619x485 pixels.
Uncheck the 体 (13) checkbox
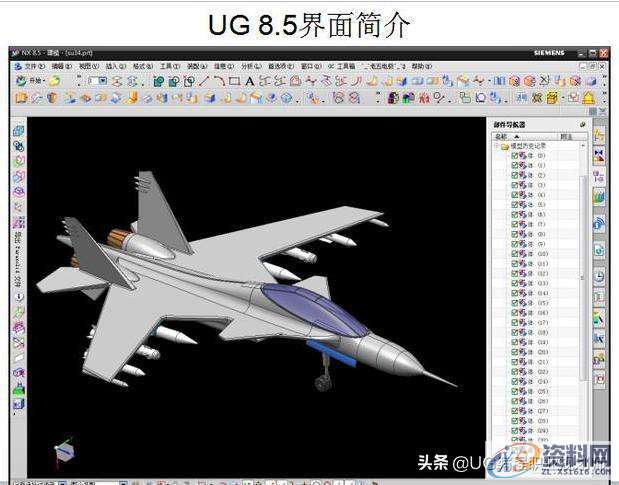(x=514, y=283)
